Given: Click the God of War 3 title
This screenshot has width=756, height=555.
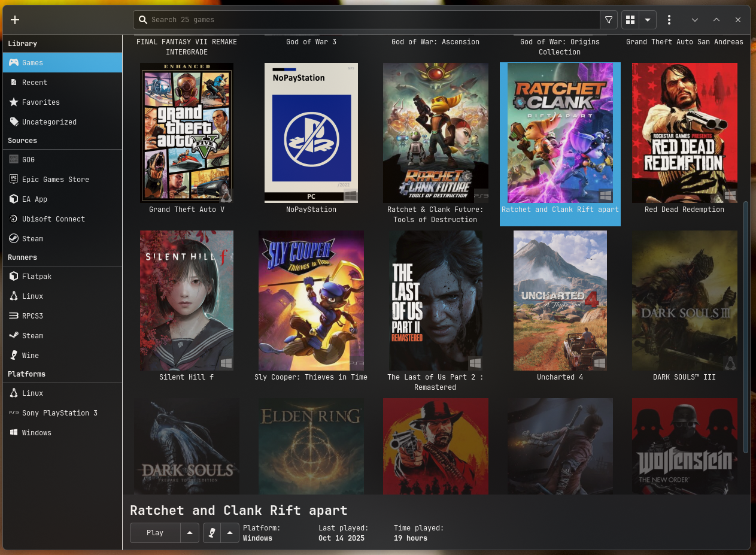Looking at the screenshot, I should click(x=311, y=42).
